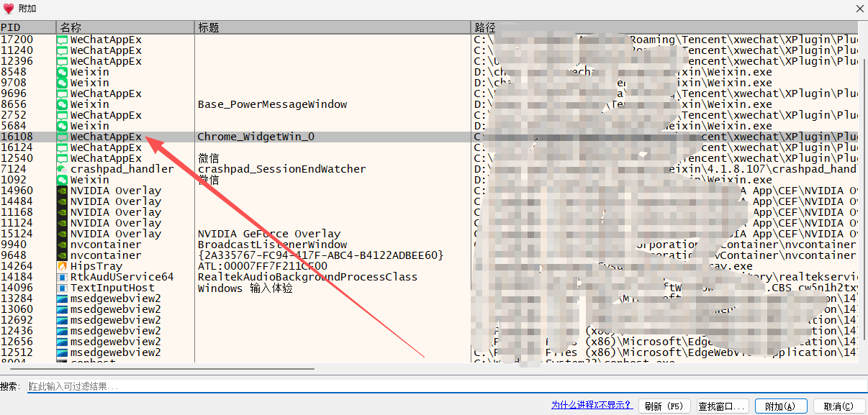Click the Weixin icon in row PID 1092
This screenshot has height=415, width=868.
pos(63,180)
